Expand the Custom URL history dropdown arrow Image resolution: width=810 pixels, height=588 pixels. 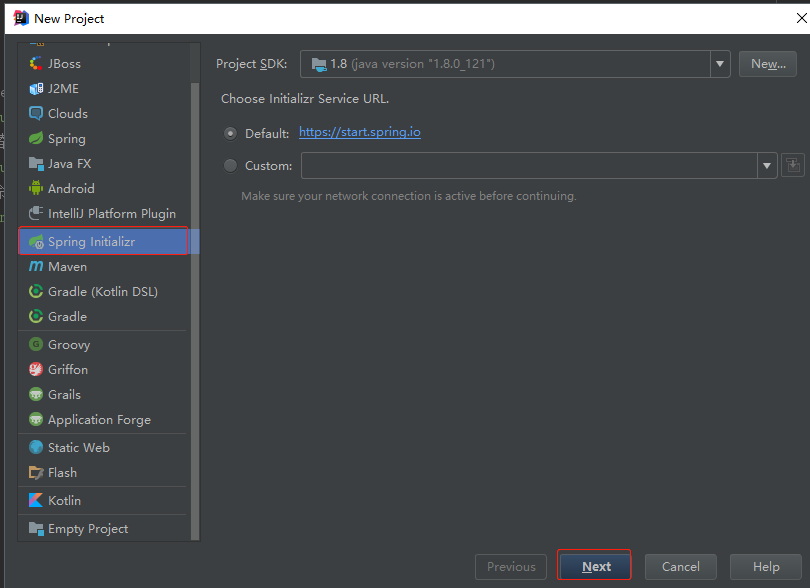767,165
